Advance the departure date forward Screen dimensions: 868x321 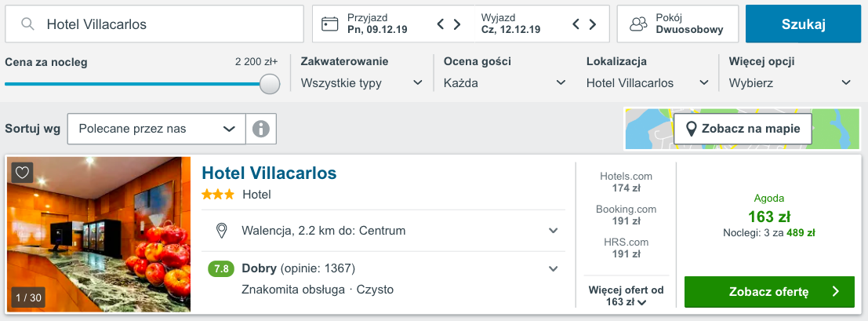[x=592, y=24]
